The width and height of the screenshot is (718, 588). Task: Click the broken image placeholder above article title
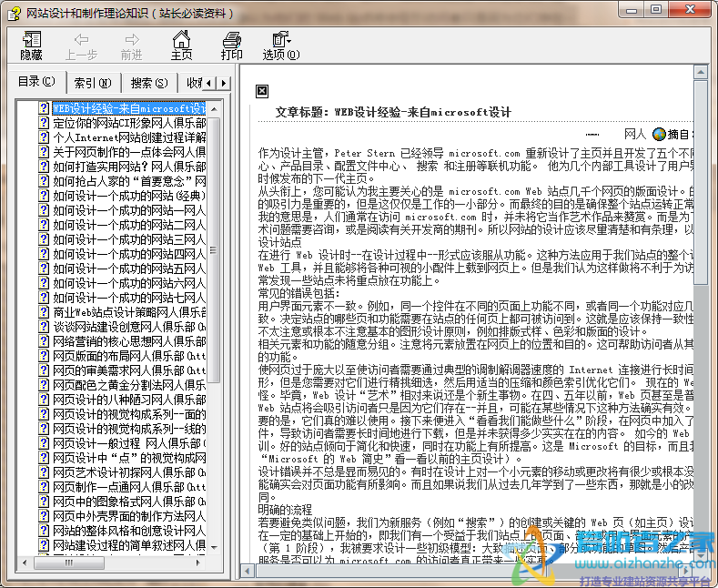pos(262,92)
